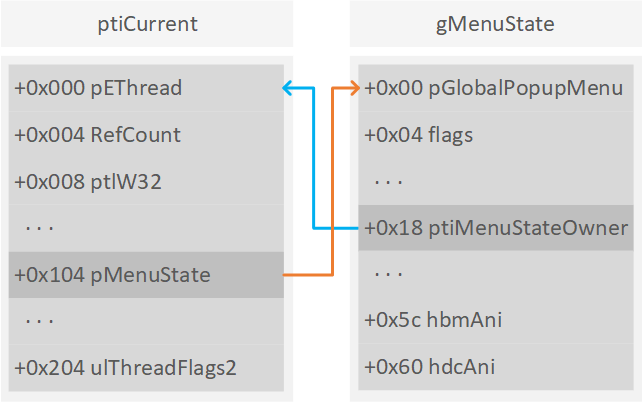Select the highlighted +0x104 pMenuState row
The width and height of the screenshot is (643, 402).
(112, 274)
